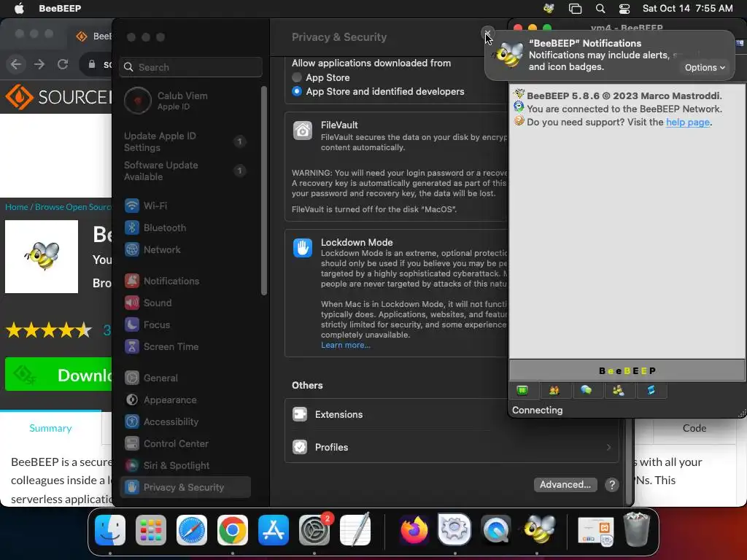Click the Sound speaker icon in sidebar
747x560 pixels.
point(132,303)
